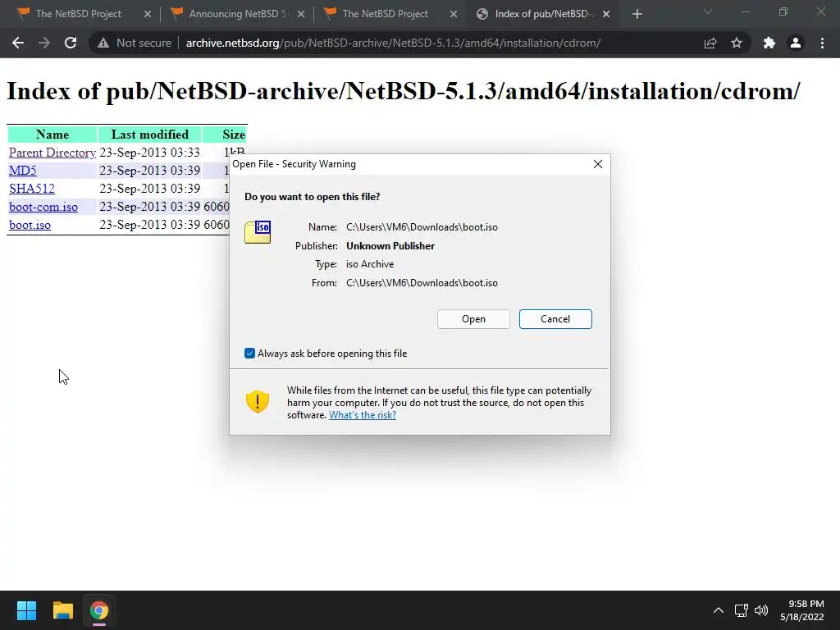The height and width of the screenshot is (630, 840).
Task: Click the file path after Name: in dialog
Action: 422,227
